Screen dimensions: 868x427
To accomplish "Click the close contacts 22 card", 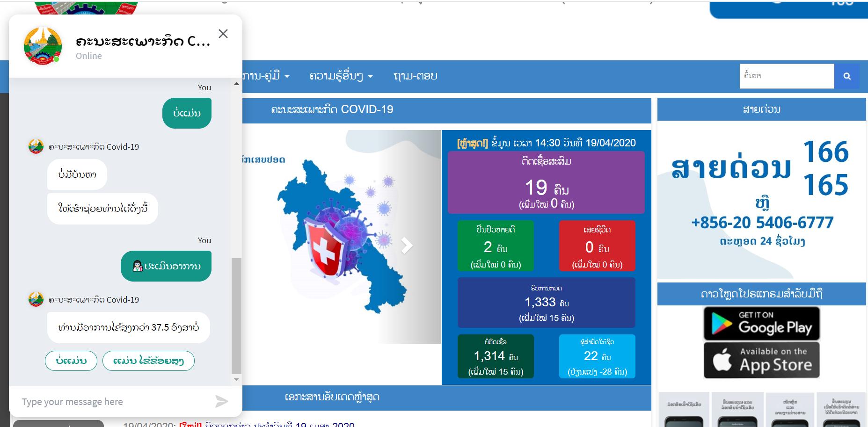I will [597, 356].
